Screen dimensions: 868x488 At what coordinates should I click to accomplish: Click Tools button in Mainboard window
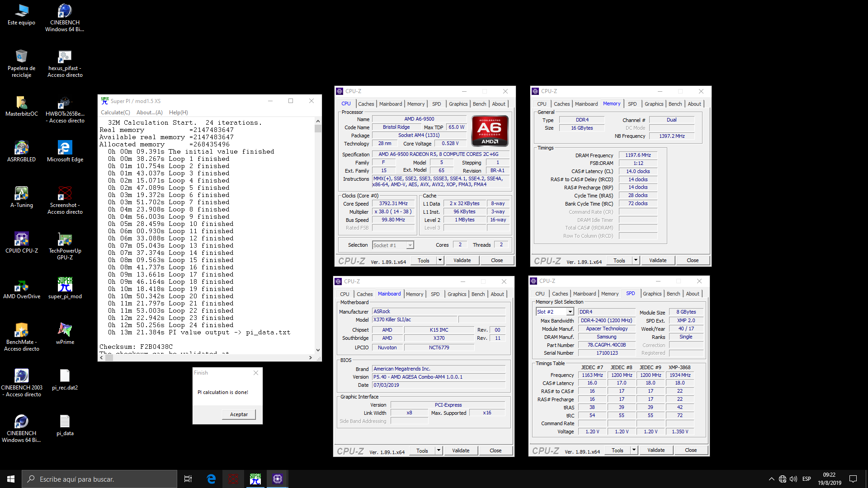[x=422, y=450]
